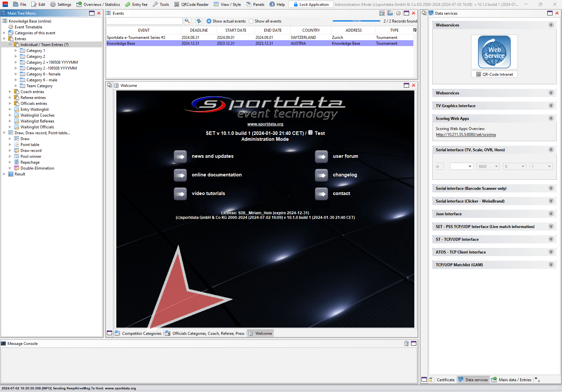The height and width of the screenshot is (392, 562).
Task: Click the contact arrow icon
Action: coord(321,194)
